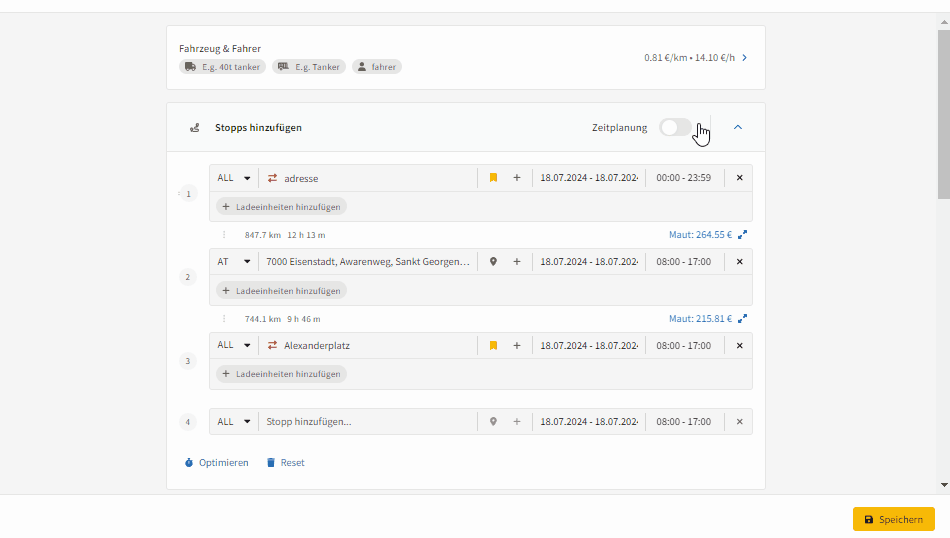Add Ladeeinheiten to the Eisenstadt stop
Viewport: 950px width, 538px height.
click(x=281, y=291)
